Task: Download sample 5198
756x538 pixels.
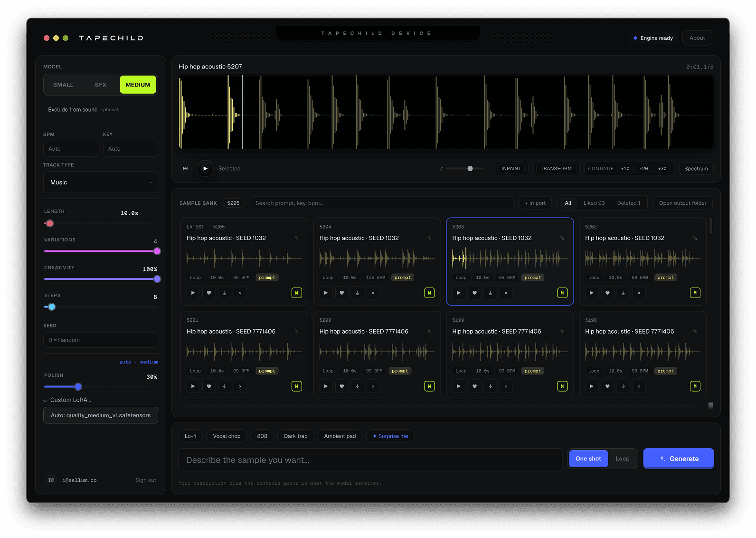Action: 623,386
